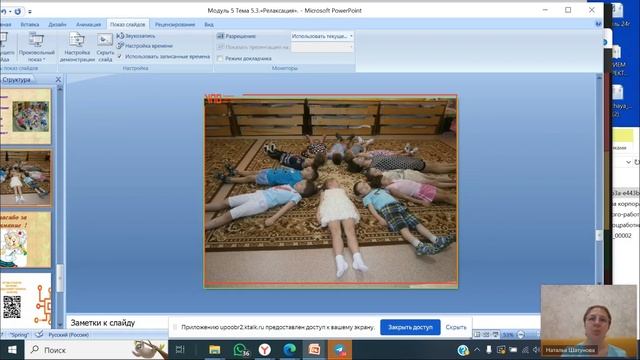Click the Закрыть доступ button
640x360 pixels.
(410, 327)
